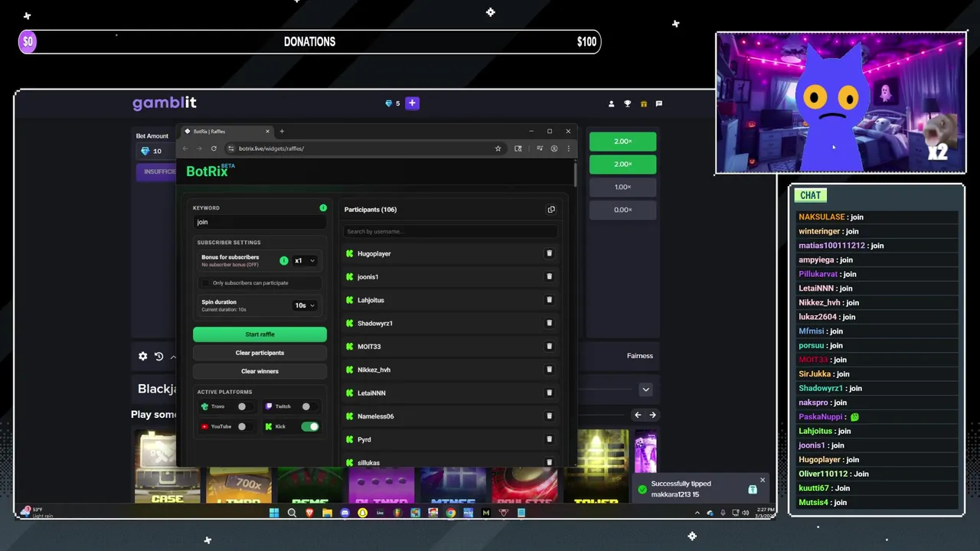Open the gamblit gift rewards icon
The image size is (980, 551).
[643, 103]
